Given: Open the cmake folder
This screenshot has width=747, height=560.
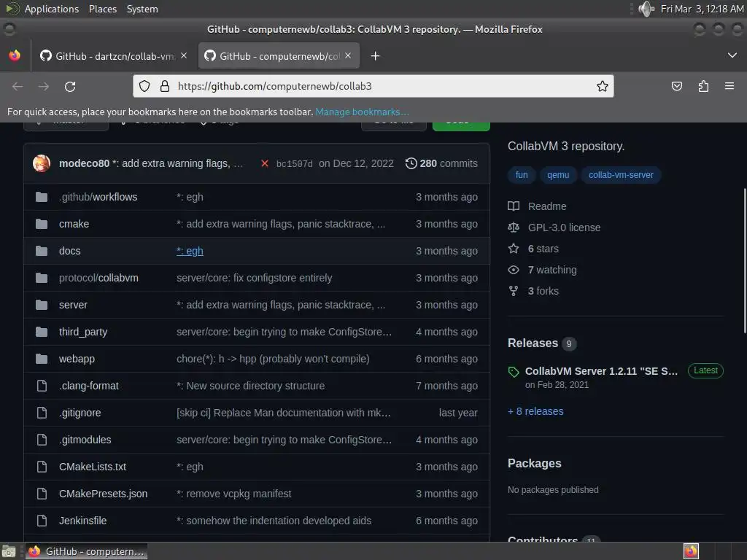Looking at the screenshot, I should click(74, 224).
